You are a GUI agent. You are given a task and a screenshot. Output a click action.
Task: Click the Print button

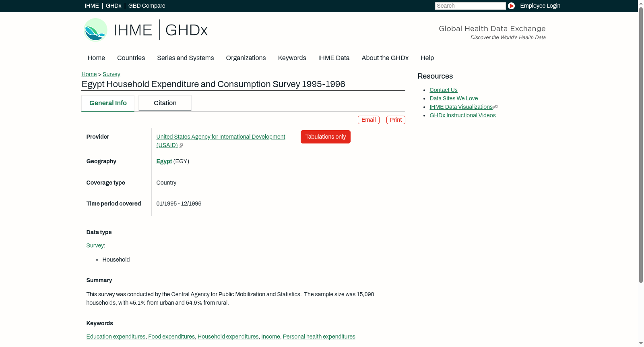coord(396,120)
